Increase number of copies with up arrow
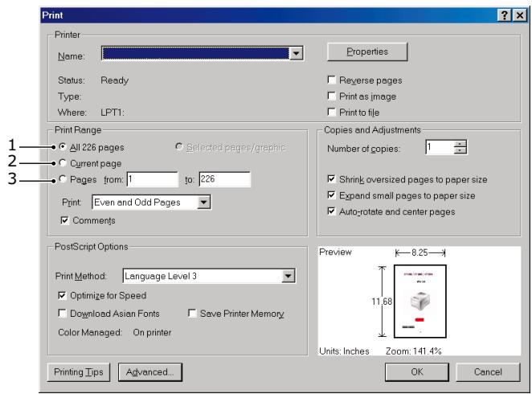 click(460, 144)
